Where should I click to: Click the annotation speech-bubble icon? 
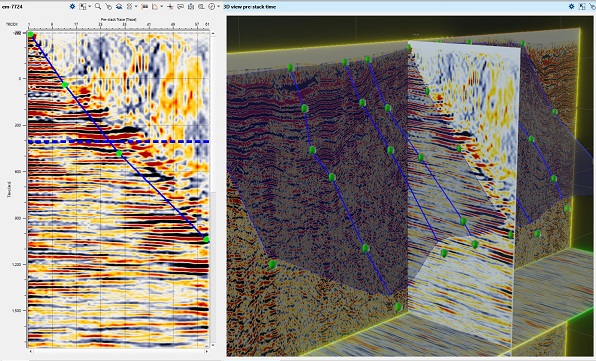pos(180,6)
